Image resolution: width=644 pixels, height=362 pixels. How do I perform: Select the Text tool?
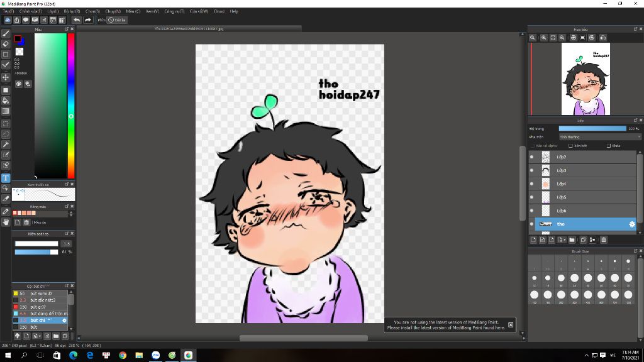(6, 178)
